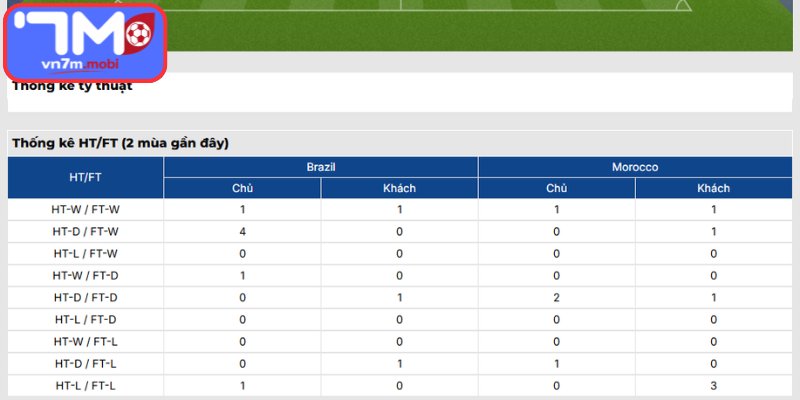Select the HT-D / FT-D row label
The height and width of the screenshot is (400, 800).
tap(85, 297)
